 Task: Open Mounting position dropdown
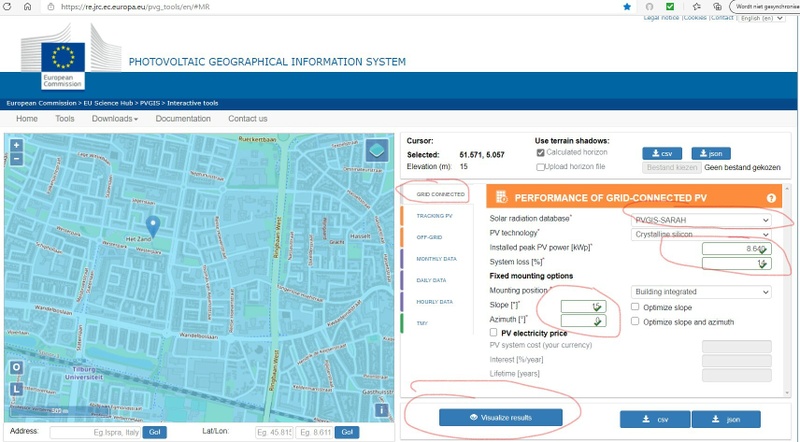[x=701, y=292]
